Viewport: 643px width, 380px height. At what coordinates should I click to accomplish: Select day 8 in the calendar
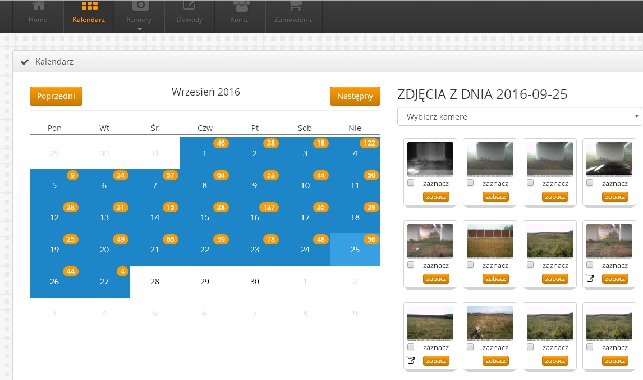click(205, 185)
